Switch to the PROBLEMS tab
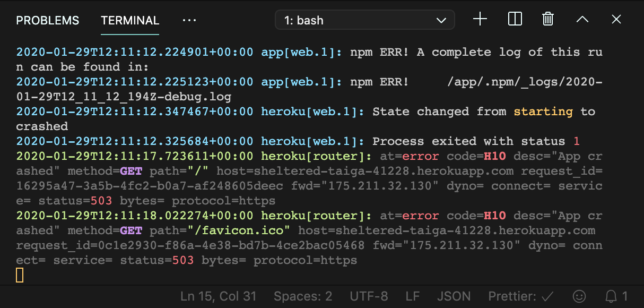Viewport: 644px width, 308px height. [48, 20]
